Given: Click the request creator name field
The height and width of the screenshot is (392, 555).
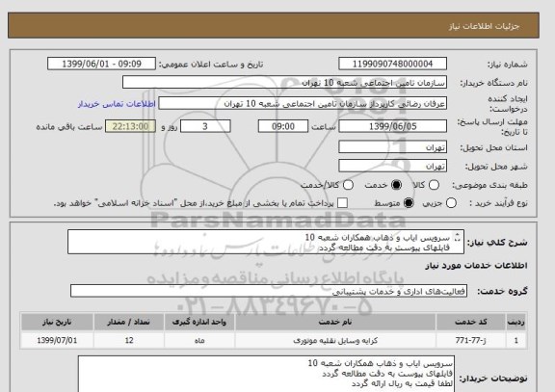Looking at the screenshot, I should point(303,104).
